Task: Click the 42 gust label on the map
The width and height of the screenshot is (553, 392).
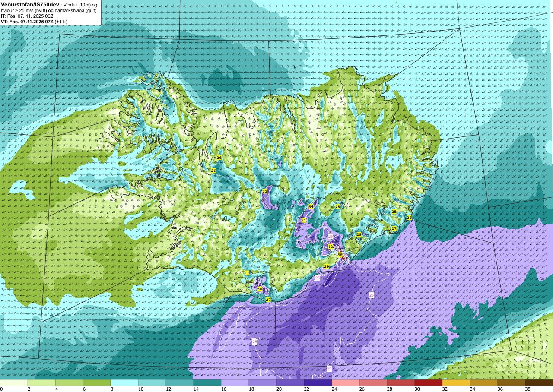Action: coord(331,247)
